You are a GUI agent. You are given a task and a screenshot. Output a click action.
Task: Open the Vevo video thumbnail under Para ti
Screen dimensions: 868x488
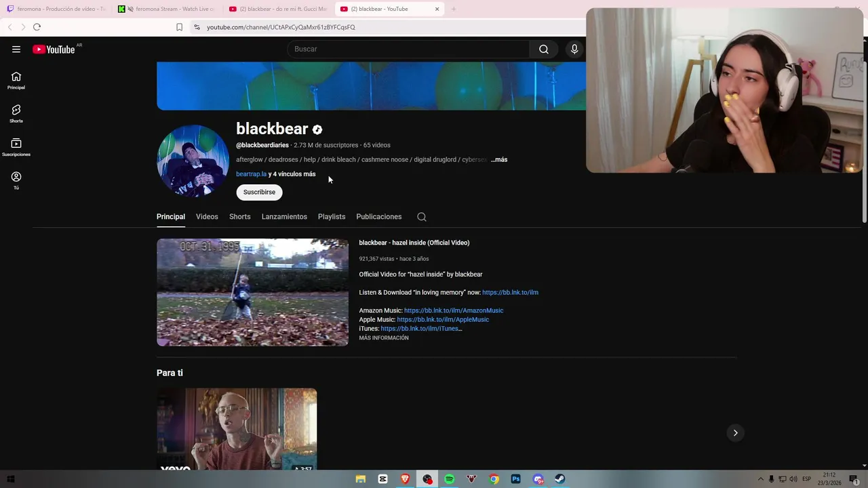tap(237, 429)
